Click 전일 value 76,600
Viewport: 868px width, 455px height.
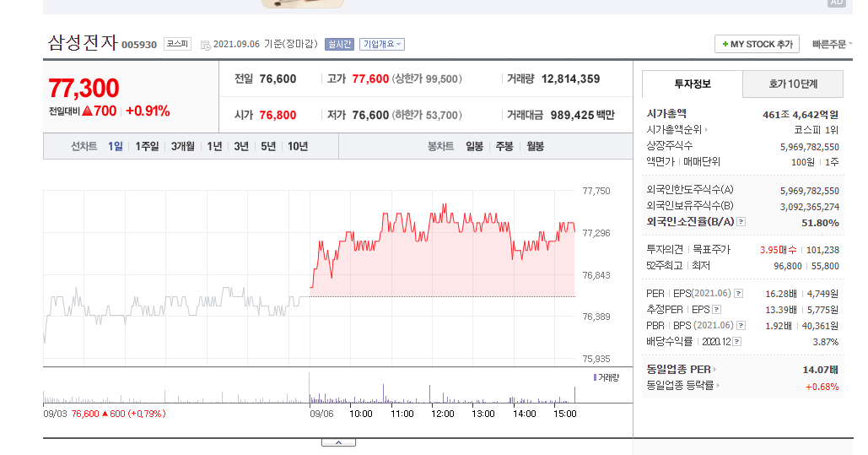tap(278, 79)
